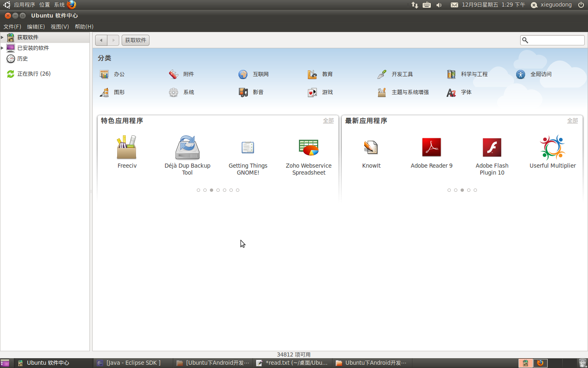
Task: Click 全部 link in 最新应用程序 panel
Action: pyautogui.click(x=572, y=121)
